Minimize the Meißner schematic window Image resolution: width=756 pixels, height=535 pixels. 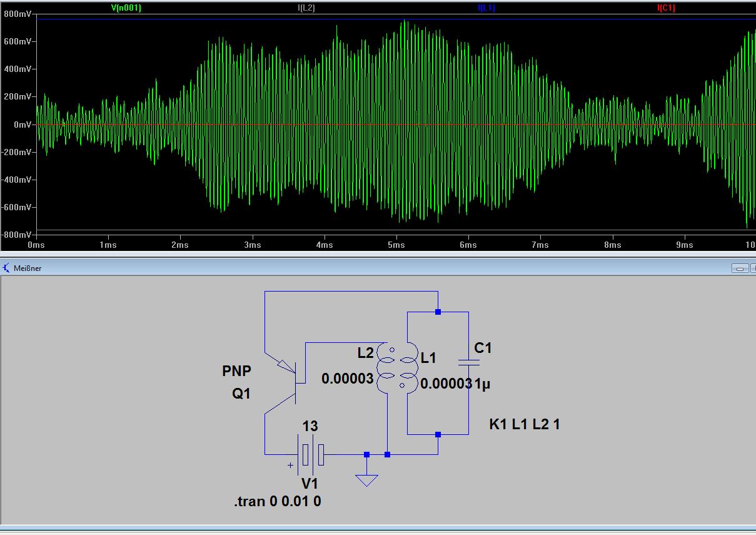click(x=740, y=268)
